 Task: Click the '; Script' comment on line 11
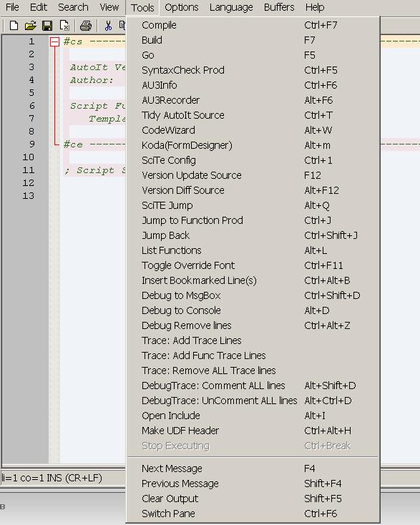tap(94, 170)
